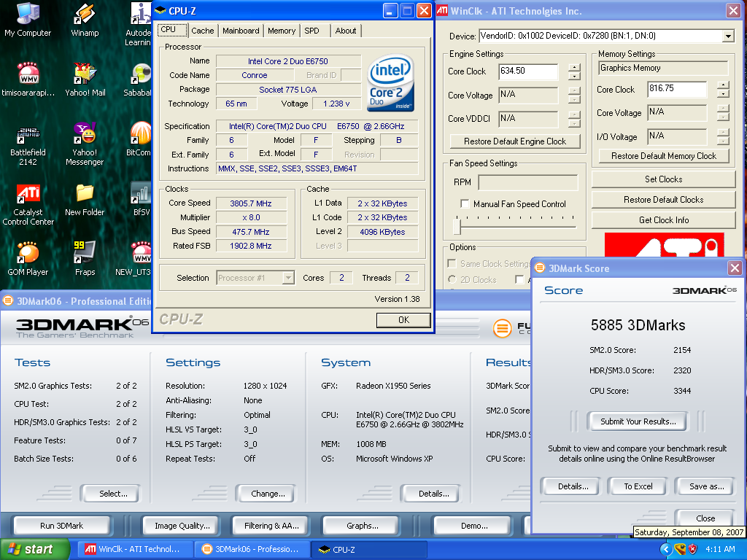This screenshot has width=747, height=560.
Task: Click the ATI logo image in WinClk
Action: click(664, 245)
